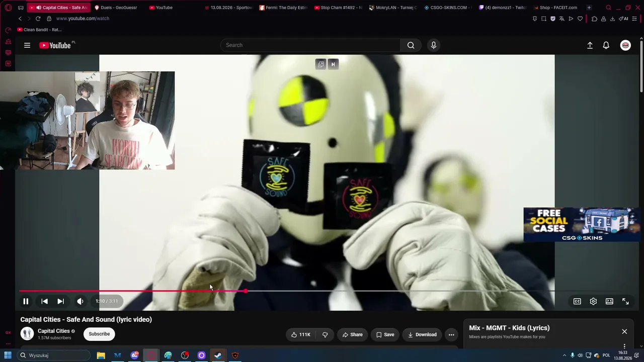Image resolution: width=644 pixels, height=362 pixels.
Task: Focus the YouTube search field
Action: point(310,45)
